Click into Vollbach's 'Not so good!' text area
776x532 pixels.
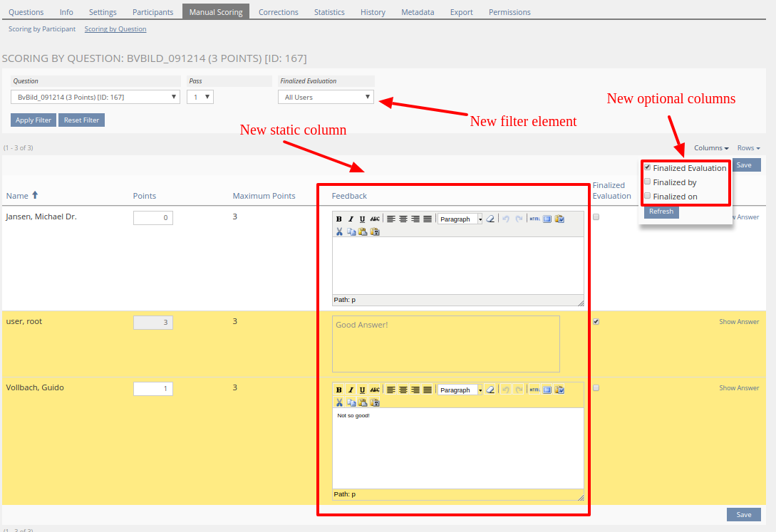(x=457, y=448)
